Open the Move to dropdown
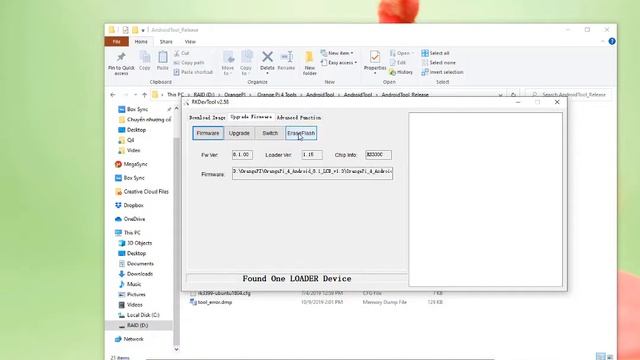This screenshot has height=360, width=640. (x=228, y=63)
